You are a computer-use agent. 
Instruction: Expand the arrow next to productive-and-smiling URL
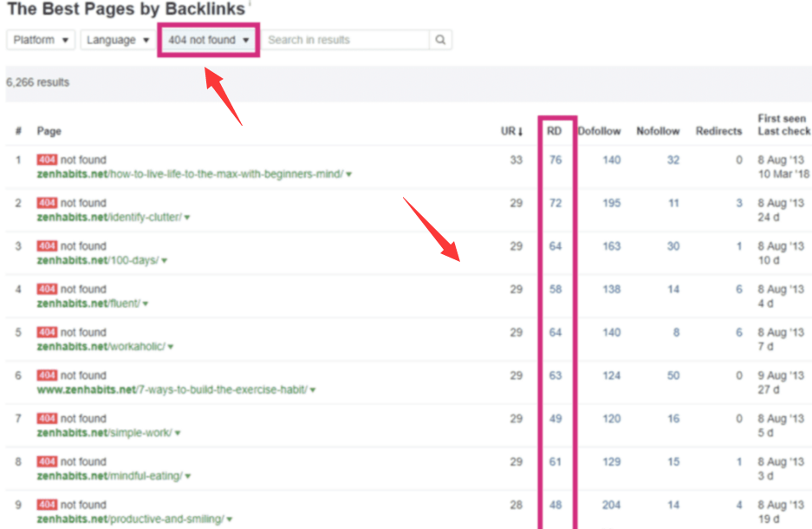(230, 519)
